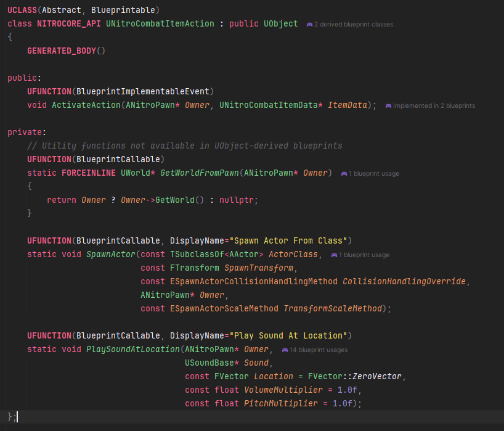504x431 pixels.
Task: Click the gamepad icon beside UNitroCombatItemAction class
Action: point(309,24)
